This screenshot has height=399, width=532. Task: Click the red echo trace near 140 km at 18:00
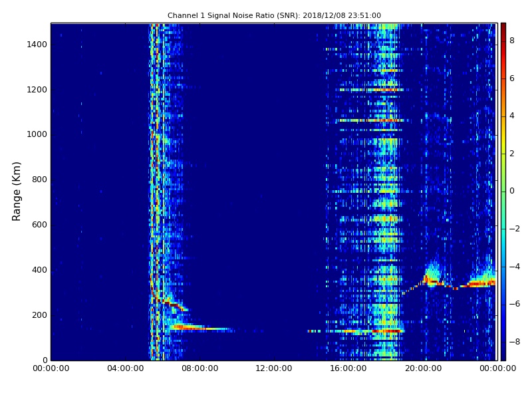pyautogui.click(x=387, y=331)
